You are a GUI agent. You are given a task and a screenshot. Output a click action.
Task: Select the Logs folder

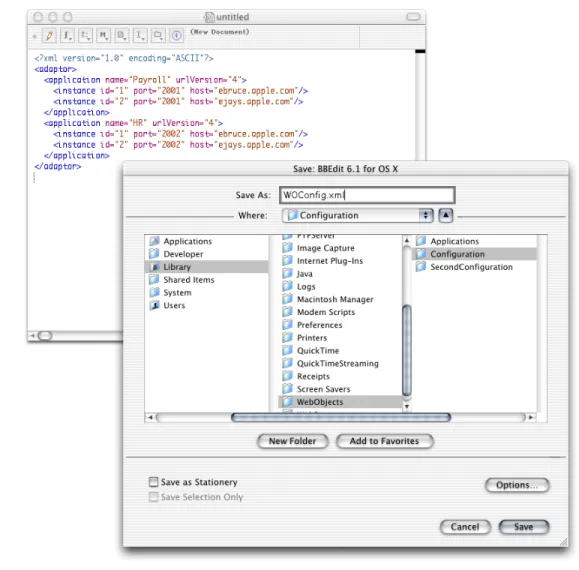tap(340, 286)
